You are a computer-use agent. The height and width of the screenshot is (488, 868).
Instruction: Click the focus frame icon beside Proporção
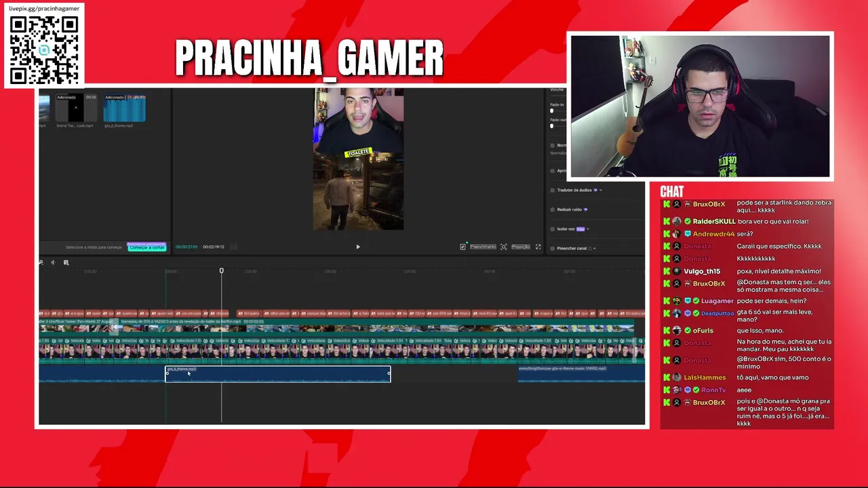pos(504,247)
